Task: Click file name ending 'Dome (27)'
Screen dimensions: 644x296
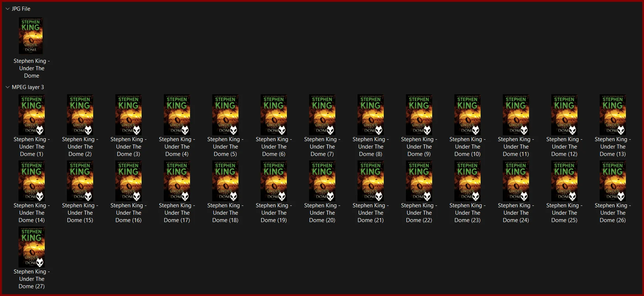Action: click(x=32, y=279)
